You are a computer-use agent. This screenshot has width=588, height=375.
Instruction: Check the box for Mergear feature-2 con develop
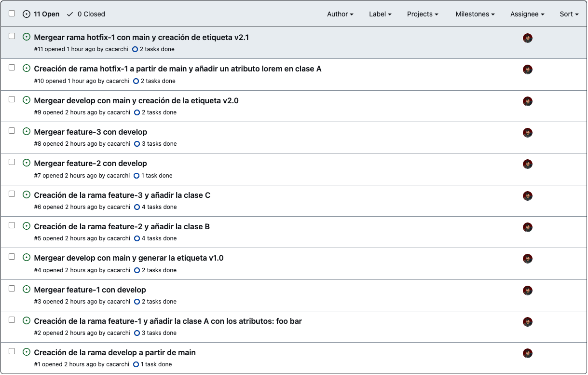[x=12, y=162]
